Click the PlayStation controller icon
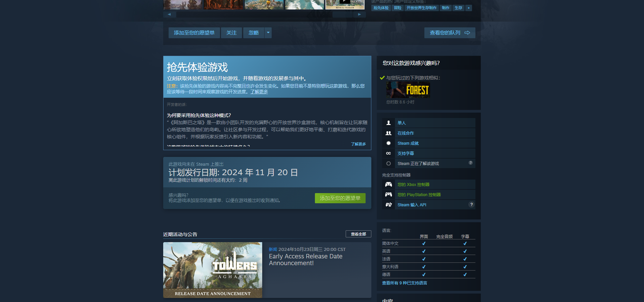This screenshot has width=644, height=302. [389, 194]
